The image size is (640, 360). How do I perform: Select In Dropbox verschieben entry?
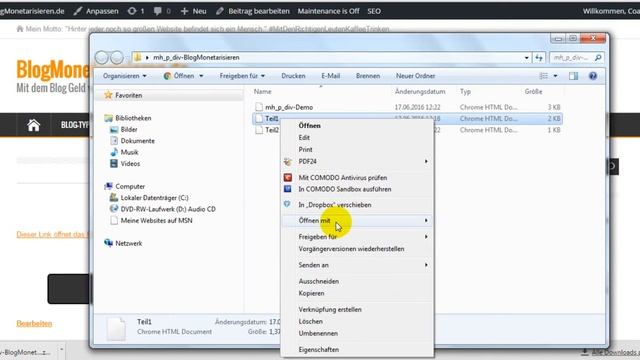coord(335,205)
